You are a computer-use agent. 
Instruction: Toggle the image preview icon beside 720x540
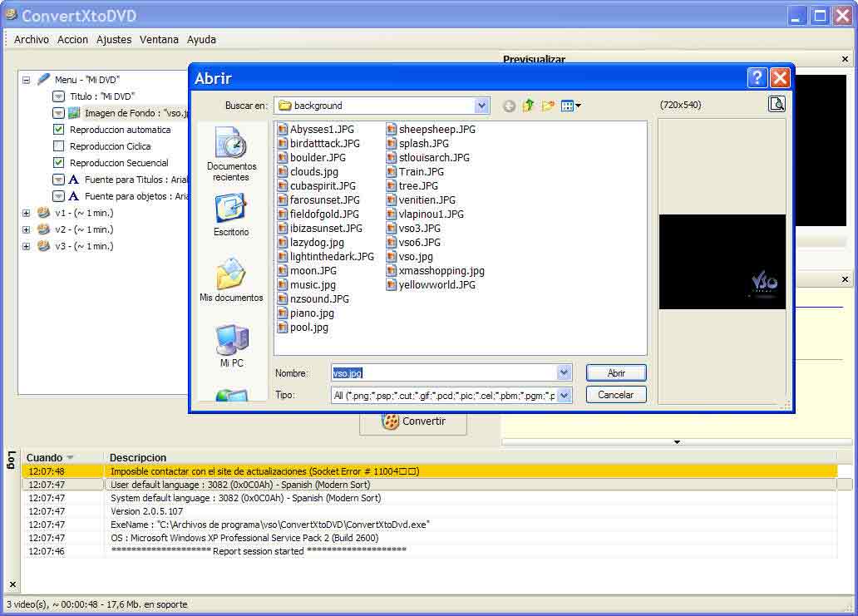tap(777, 104)
